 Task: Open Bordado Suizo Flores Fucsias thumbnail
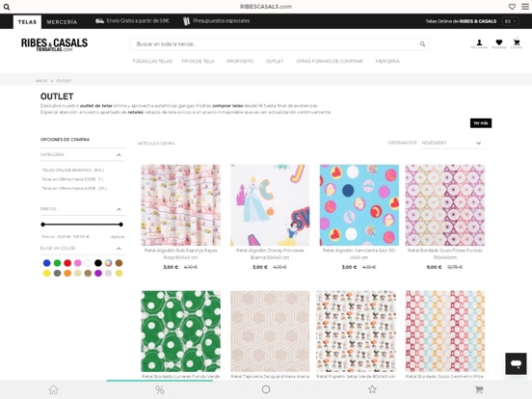445,205
